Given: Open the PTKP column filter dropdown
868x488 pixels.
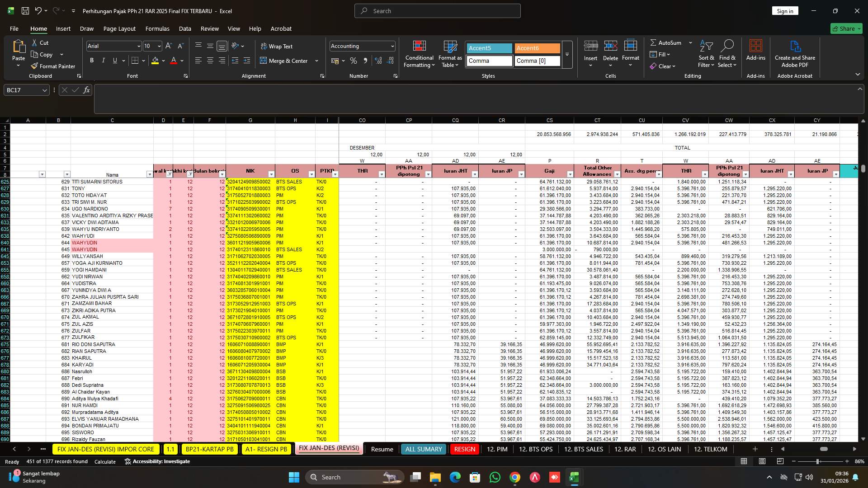Looking at the screenshot, I should pos(336,174).
